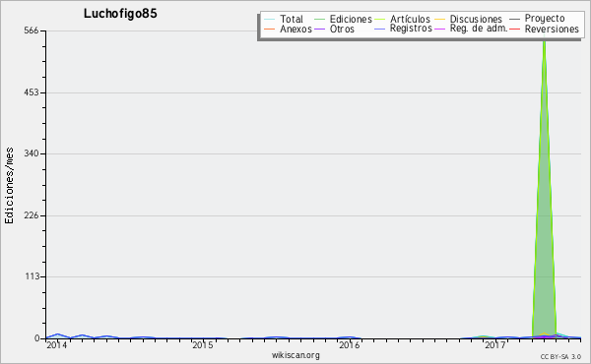Click the 113 y-axis value

33,276
